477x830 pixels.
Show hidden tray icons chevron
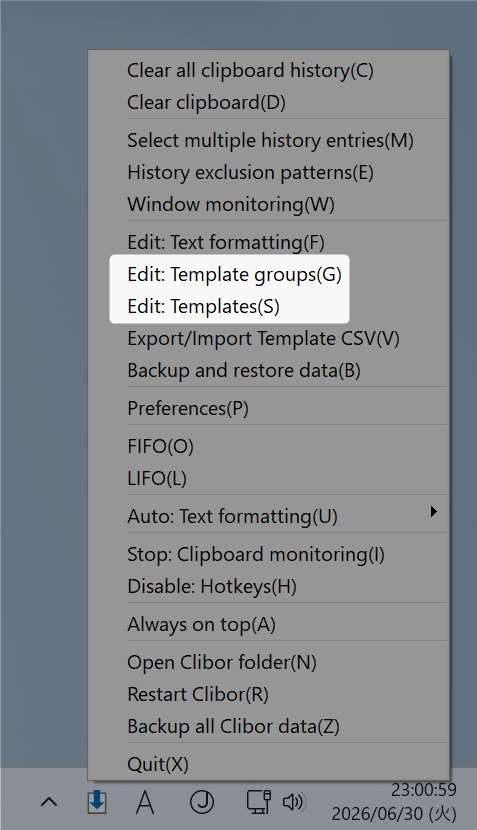[x=49, y=802]
